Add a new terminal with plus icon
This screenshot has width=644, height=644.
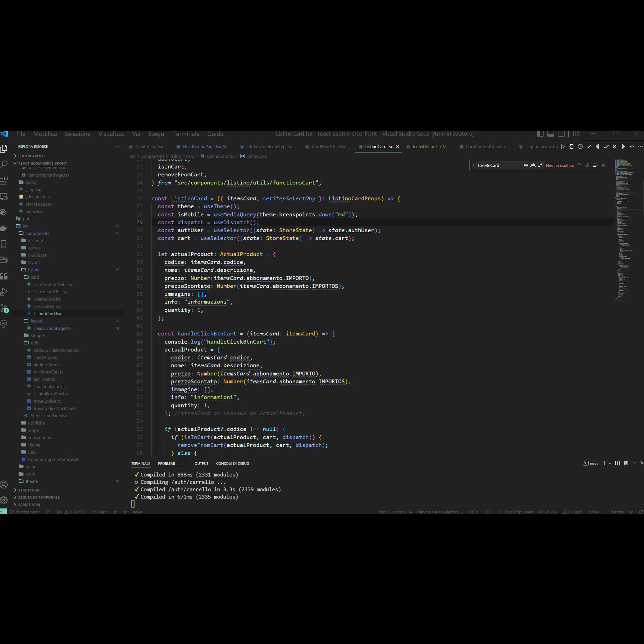[x=604, y=463]
